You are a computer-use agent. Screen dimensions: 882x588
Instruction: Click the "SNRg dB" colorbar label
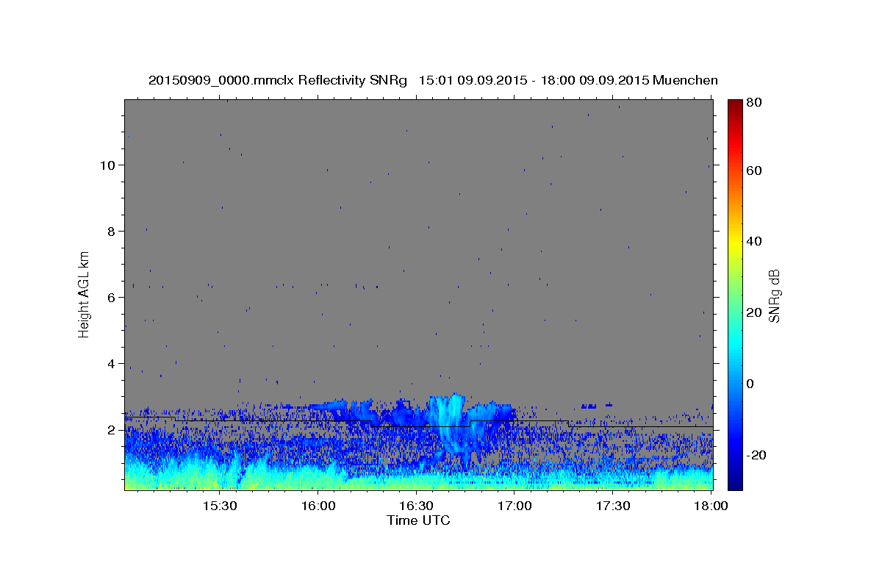[x=774, y=296]
